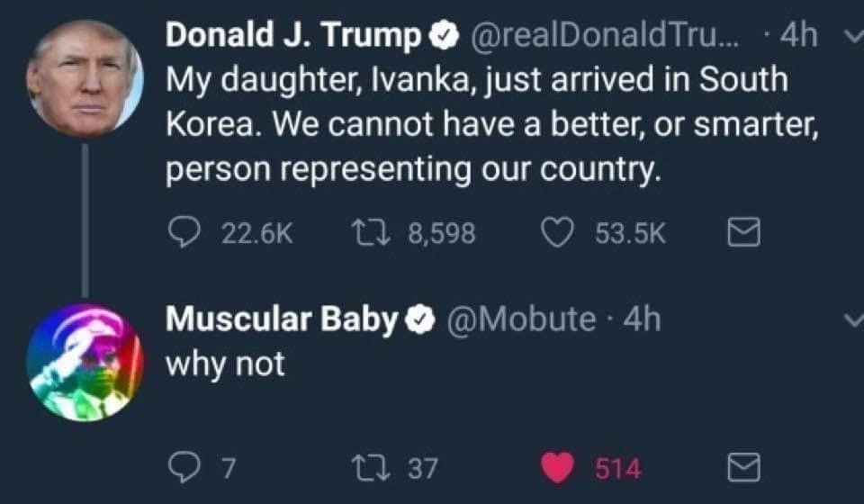864x504 pixels.
Task: Reply to Donald J. Trump's tweet
Action: 184,234
